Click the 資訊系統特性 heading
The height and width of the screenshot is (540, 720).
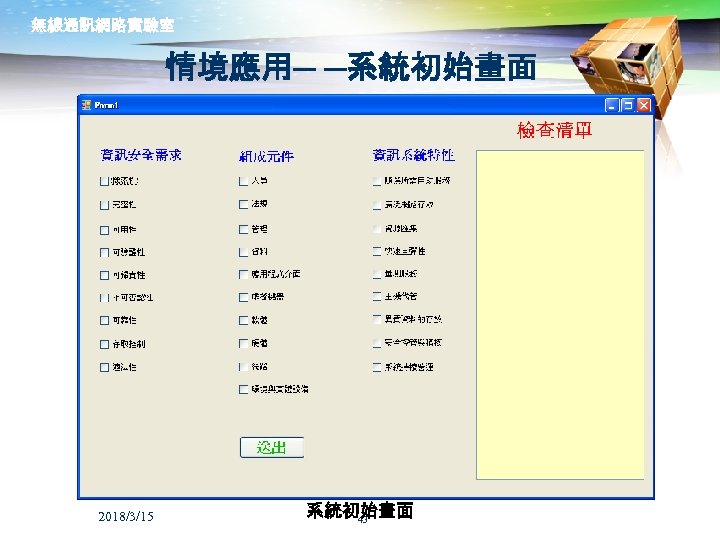(x=414, y=155)
